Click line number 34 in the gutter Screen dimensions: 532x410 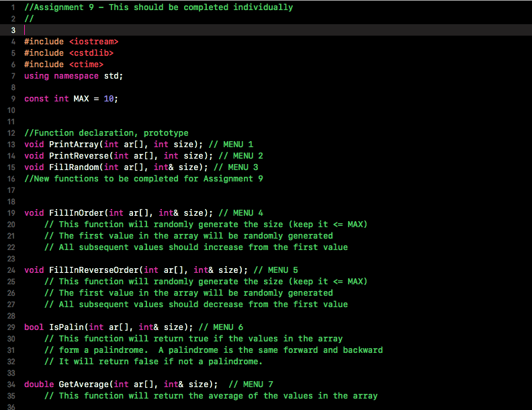tap(11, 384)
